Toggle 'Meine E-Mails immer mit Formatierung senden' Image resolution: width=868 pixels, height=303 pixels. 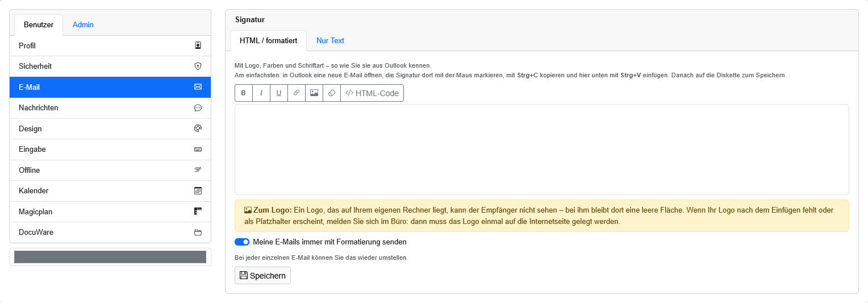point(242,242)
